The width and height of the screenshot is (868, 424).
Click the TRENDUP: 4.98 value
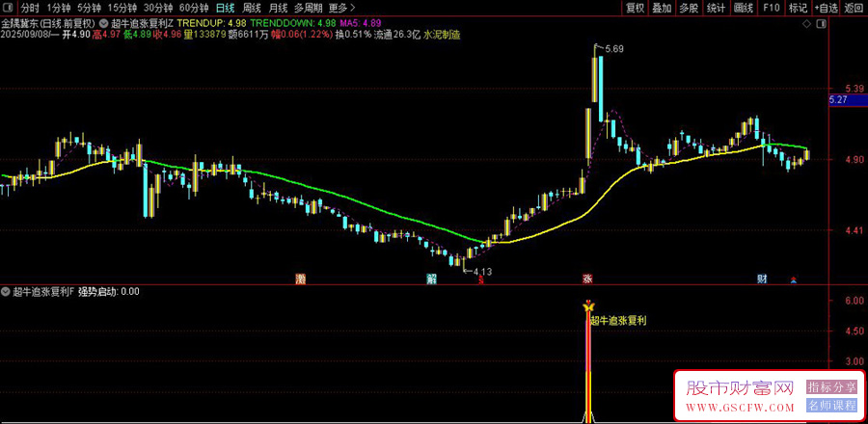pyautogui.click(x=211, y=24)
